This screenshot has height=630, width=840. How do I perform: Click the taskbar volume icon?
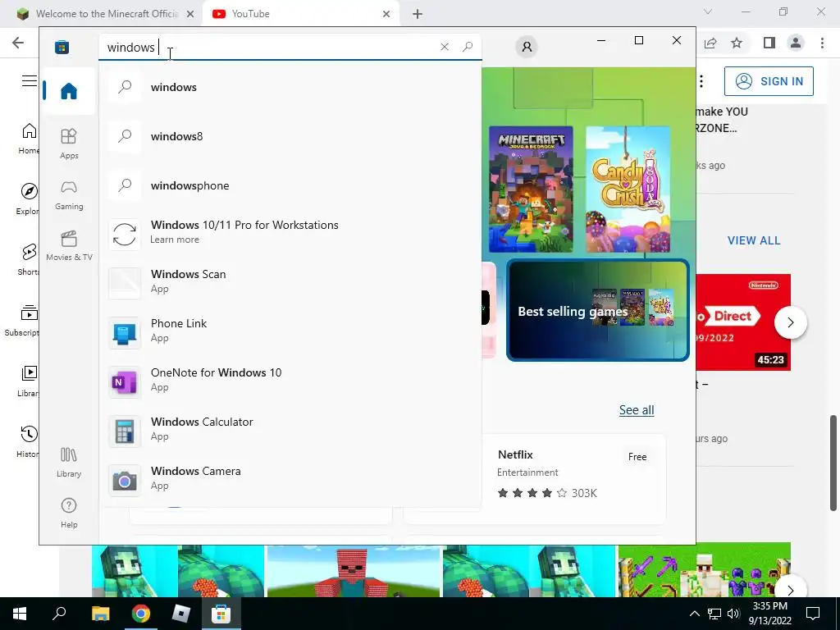pyautogui.click(x=733, y=614)
